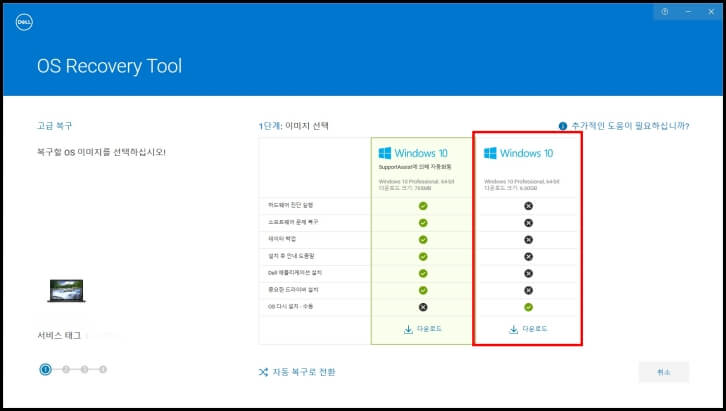The height and width of the screenshot is (411, 726).
Task: Click green check for Dell 애플리케이션 설치 row
Action: pos(423,274)
